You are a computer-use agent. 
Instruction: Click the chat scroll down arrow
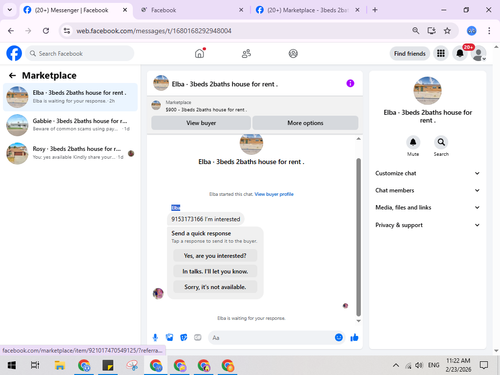(x=358, y=321)
